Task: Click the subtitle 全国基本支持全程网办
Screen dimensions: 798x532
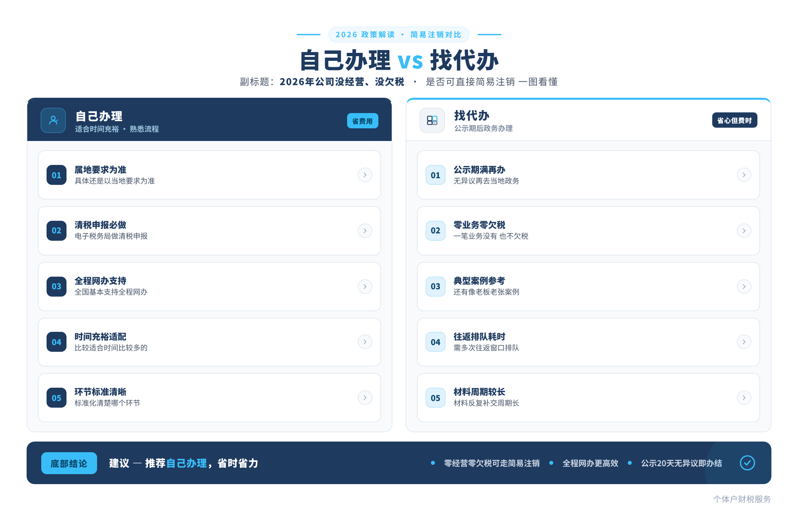Action: pos(111,292)
